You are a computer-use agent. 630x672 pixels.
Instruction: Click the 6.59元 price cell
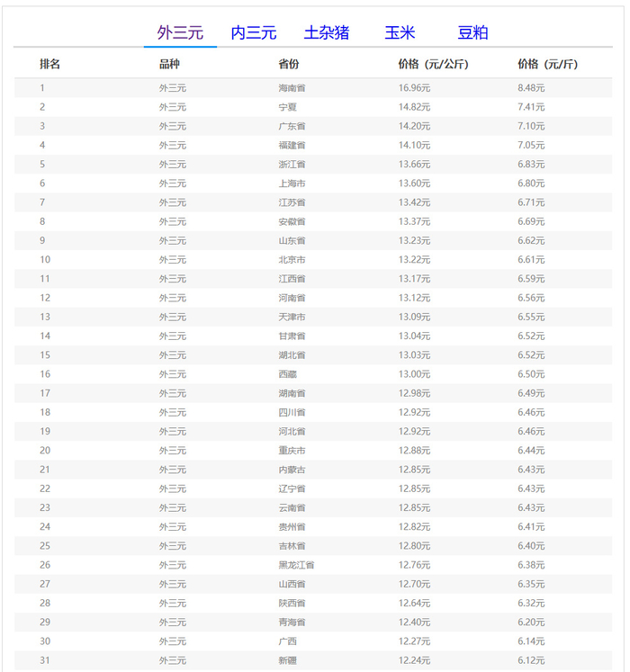[531, 279]
